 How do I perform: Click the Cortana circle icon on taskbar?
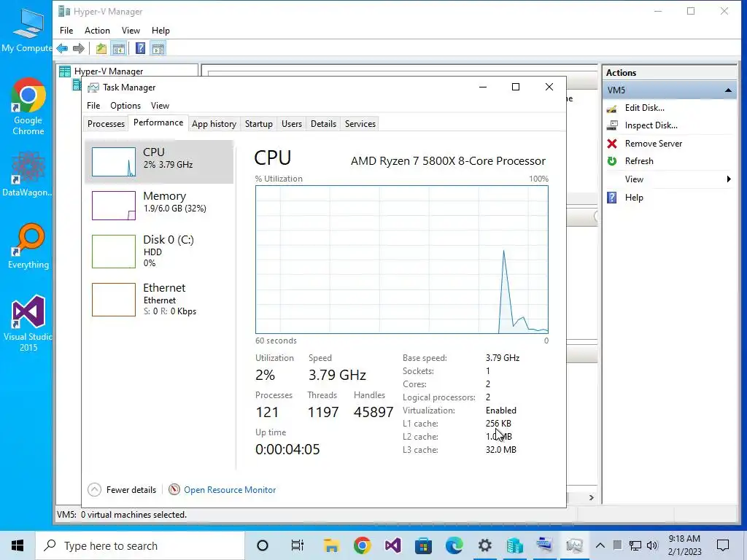(263, 545)
